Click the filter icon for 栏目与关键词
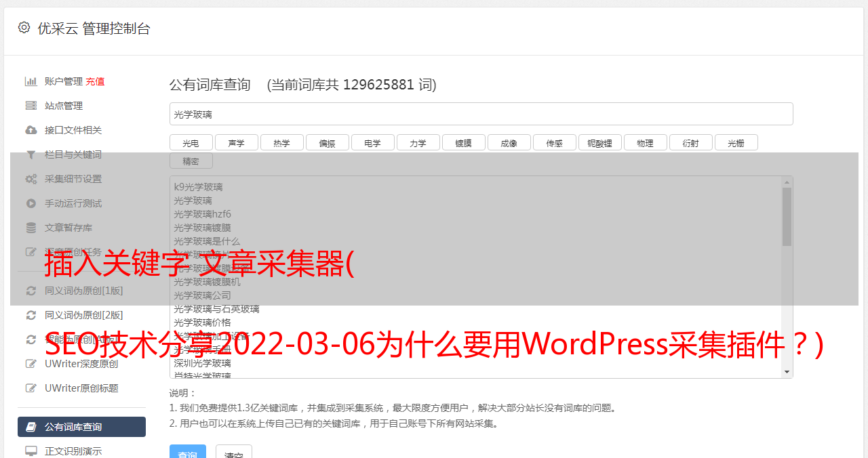 coord(31,154)
